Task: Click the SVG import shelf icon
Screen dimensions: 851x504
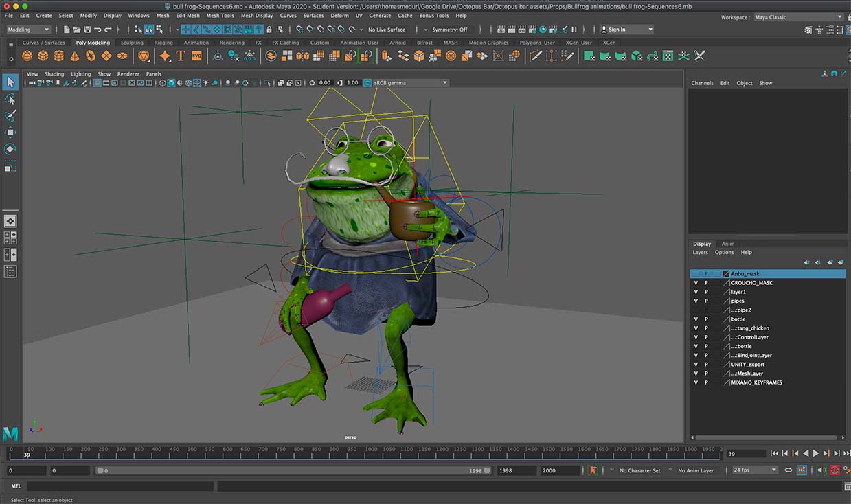Action: point(197,56)
